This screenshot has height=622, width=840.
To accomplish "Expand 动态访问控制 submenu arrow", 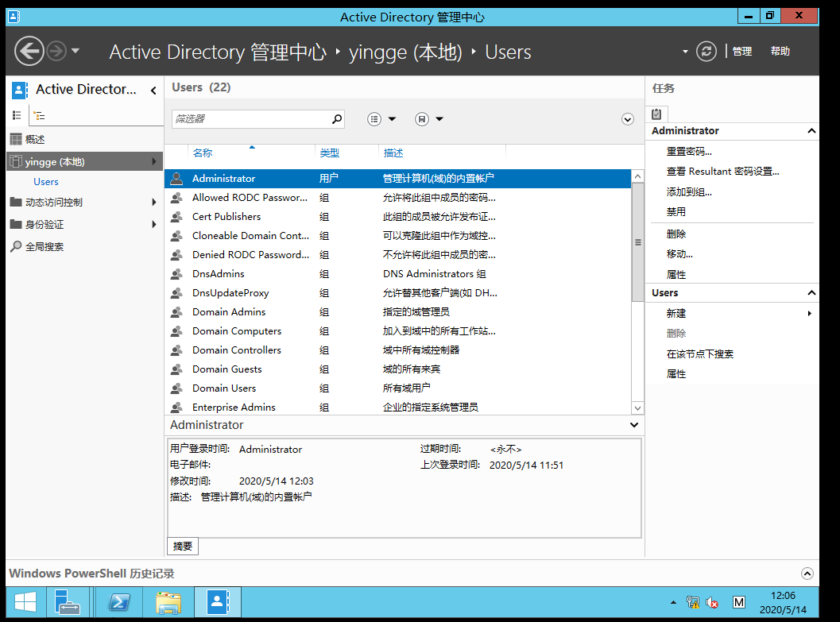I will coord(154,203).
